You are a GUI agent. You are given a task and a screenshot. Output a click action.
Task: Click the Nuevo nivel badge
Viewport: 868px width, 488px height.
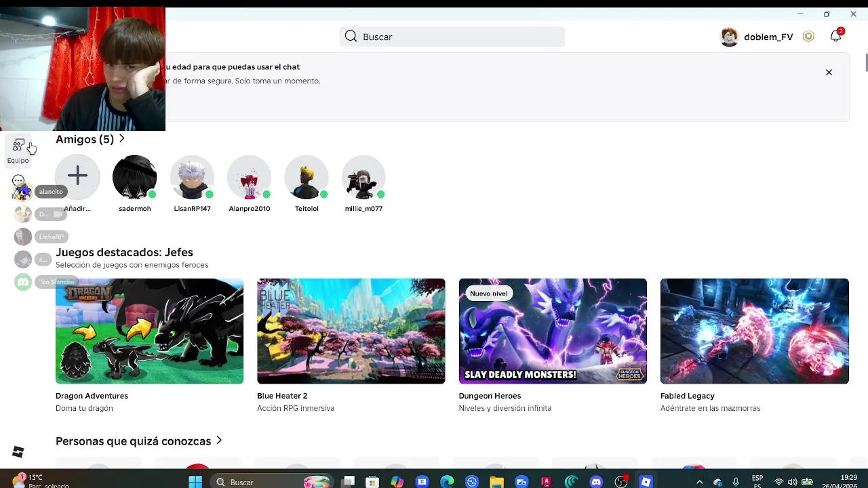coord(489,293)
